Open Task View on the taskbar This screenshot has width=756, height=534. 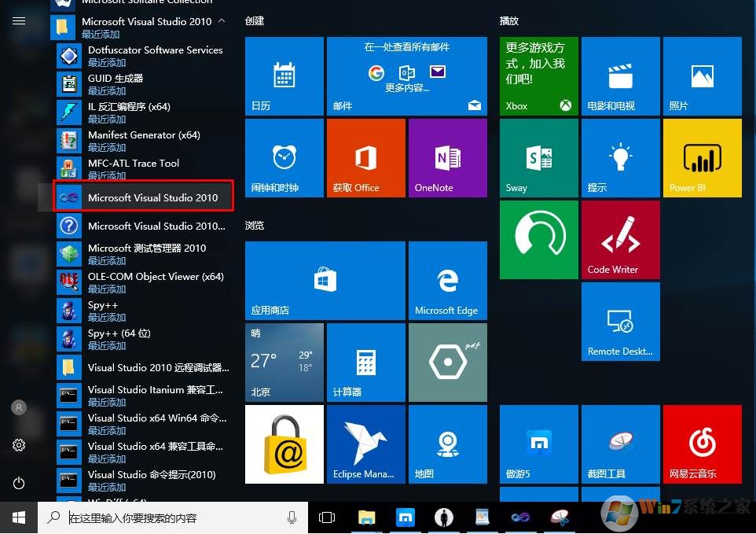(x=327, y=517)
